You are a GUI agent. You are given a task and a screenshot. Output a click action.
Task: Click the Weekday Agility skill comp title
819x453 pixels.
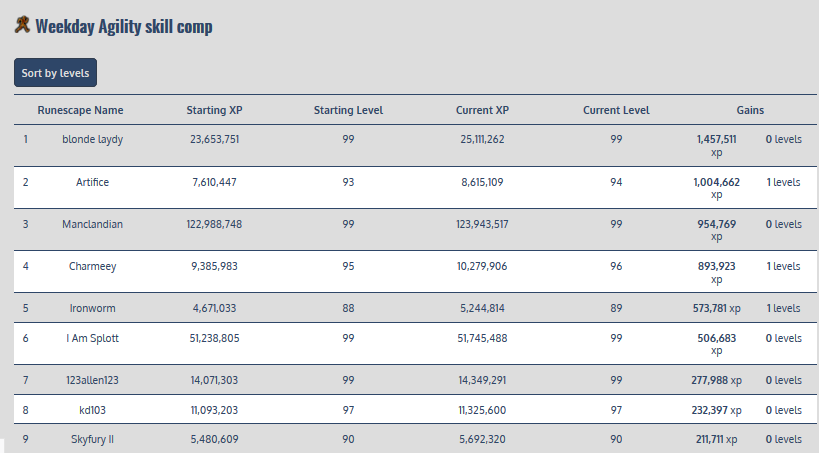pyautogui.click(x=124, y=27)
